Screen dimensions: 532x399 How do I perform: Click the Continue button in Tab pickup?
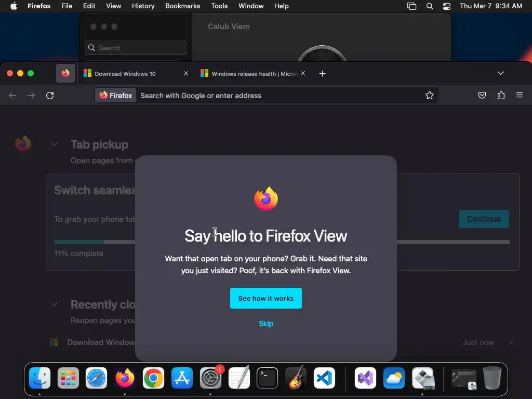(484, 219)
